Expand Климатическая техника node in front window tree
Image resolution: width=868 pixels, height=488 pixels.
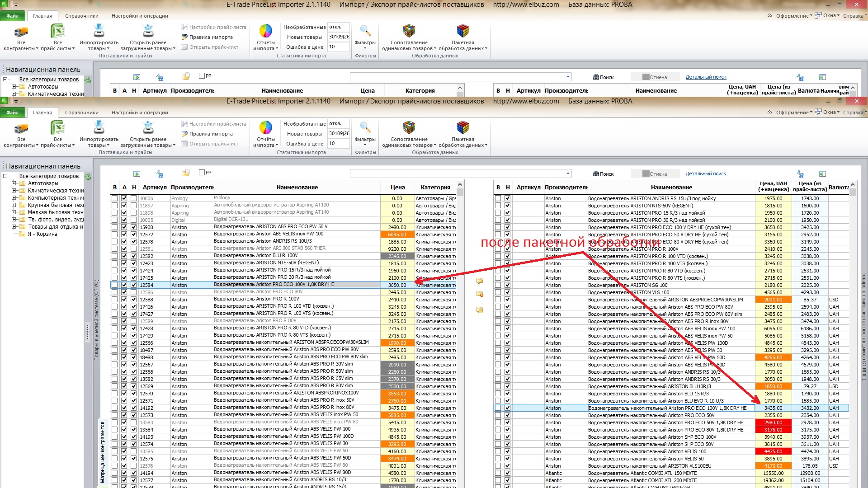point(14,191)
